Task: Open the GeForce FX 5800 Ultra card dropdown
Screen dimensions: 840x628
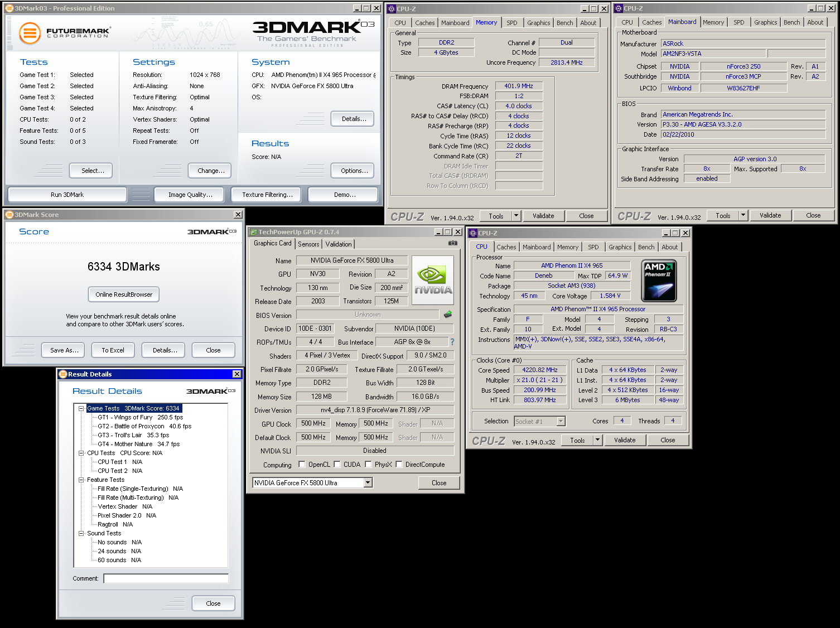Action: click(x=368, y=483)
